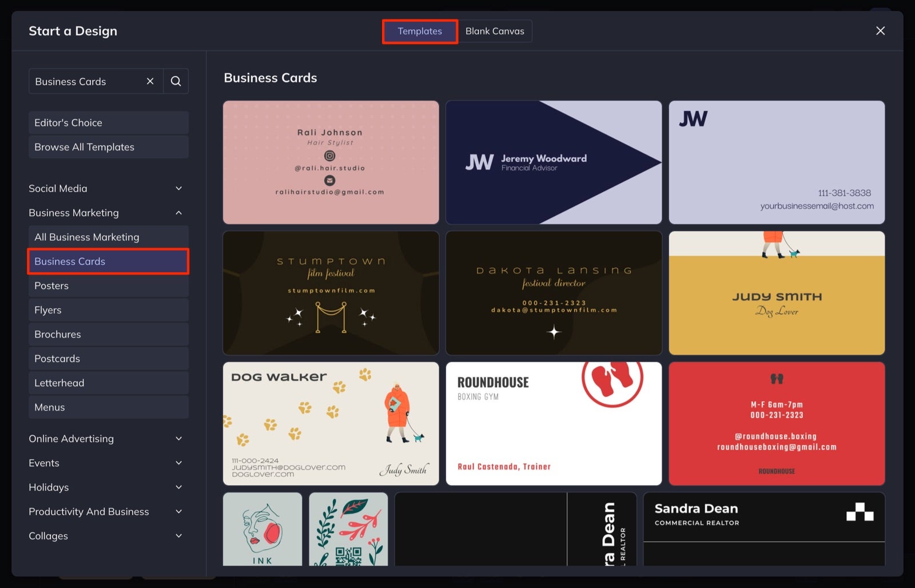This screenshot has width=915, height=588.
Task: Switch to the Blank Canvas tab
Action: [x=495, y=31]
